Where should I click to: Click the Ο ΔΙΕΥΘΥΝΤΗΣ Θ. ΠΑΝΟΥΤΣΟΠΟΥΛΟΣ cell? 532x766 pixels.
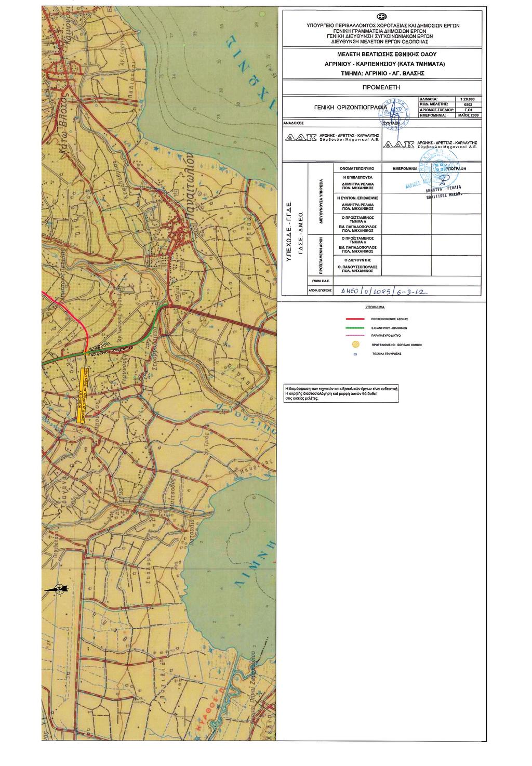pos(357,265)
